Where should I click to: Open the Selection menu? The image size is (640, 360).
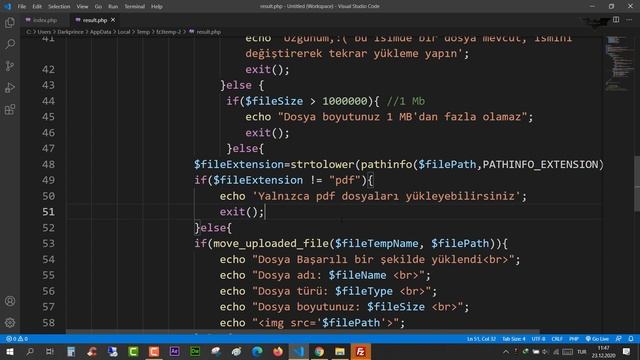pyautogui.click(x=59, y=7)
